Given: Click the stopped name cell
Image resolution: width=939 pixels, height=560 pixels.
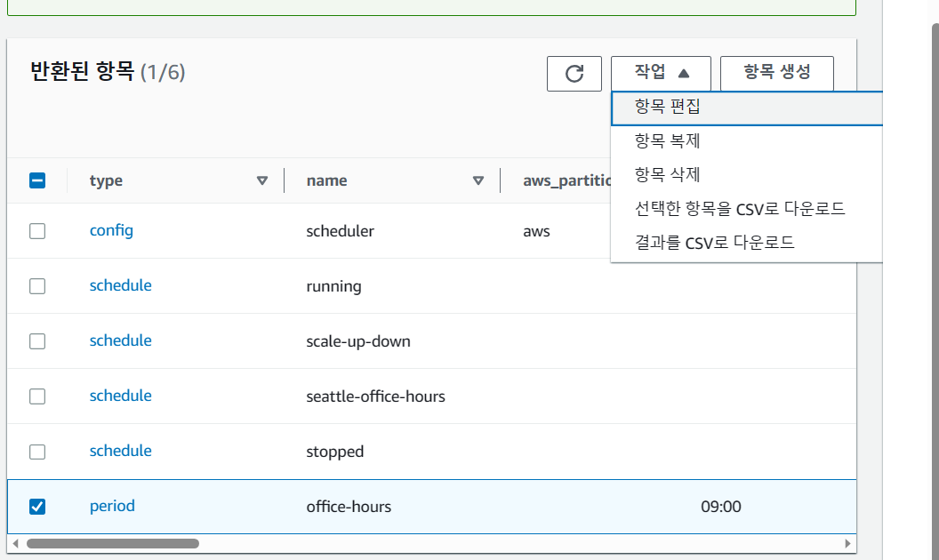Looking at the screenshot, I should pos(334,452).
